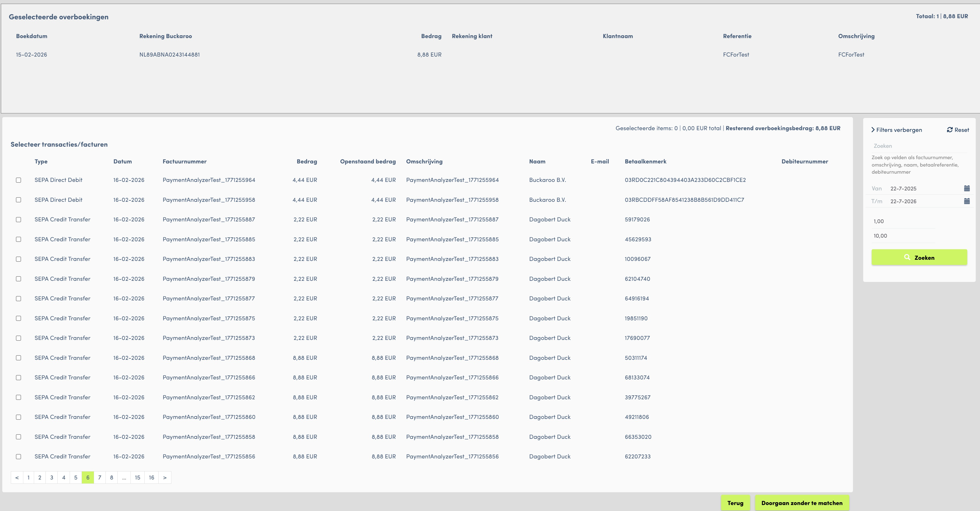The height and width of the screenshot is (511, 980).
Task: Click the Reset refresh icon
Action: pos(950,130)
